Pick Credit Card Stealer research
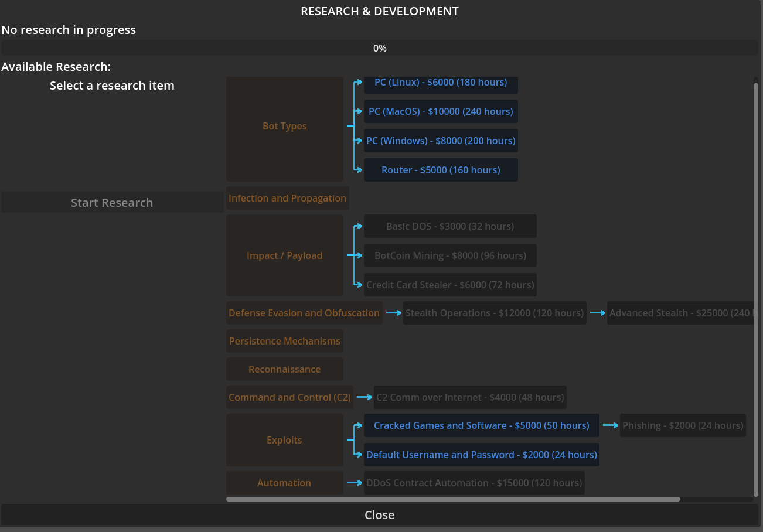The image size is (763, 532). 450,285
